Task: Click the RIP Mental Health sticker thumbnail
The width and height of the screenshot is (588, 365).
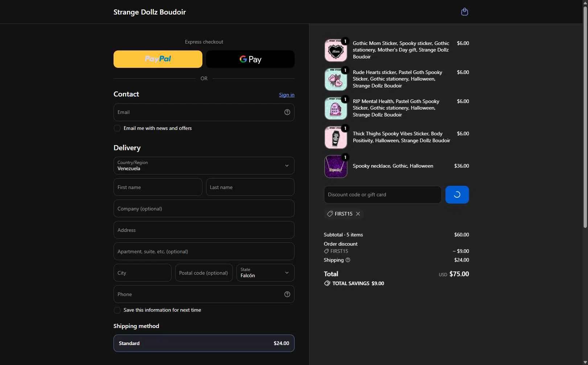Action: click(x=336, y=108)
